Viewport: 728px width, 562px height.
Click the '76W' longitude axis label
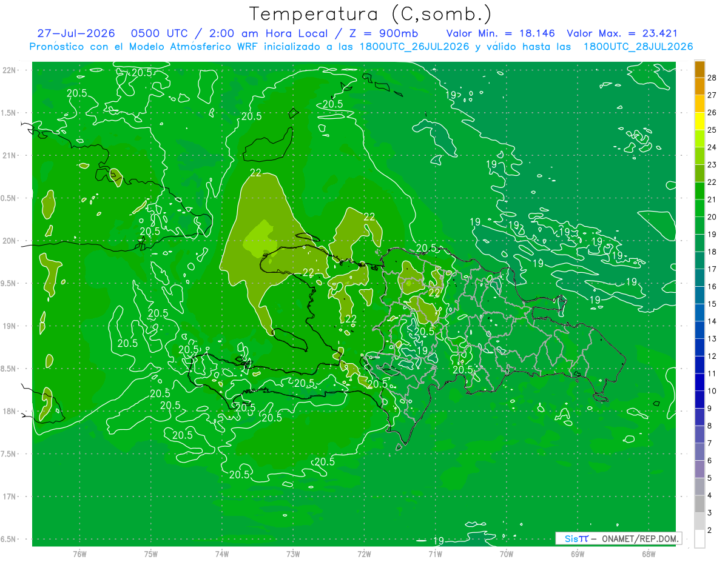coord(79,554)
